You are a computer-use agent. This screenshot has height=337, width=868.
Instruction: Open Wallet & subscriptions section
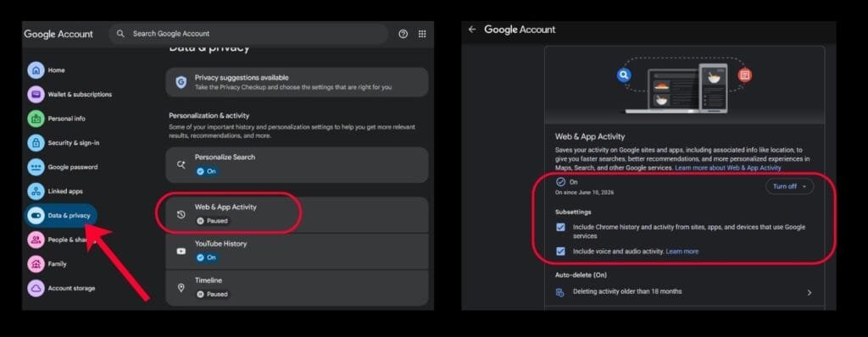(80, 95)
